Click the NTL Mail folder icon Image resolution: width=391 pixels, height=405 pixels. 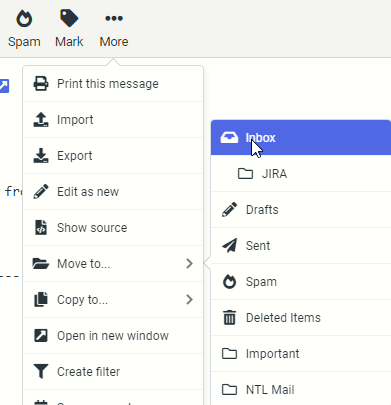click(229, 390)
